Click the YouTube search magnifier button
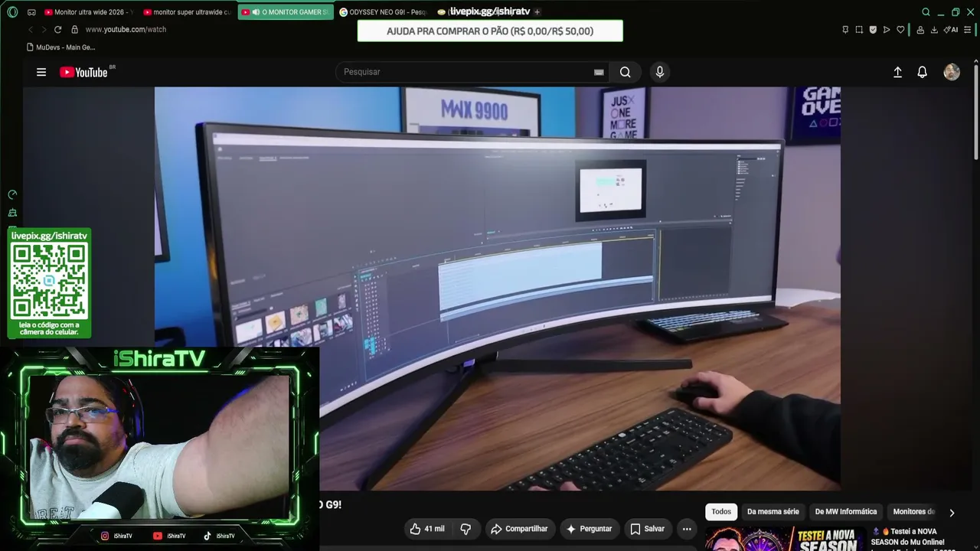980x551 pixels. 626,72
